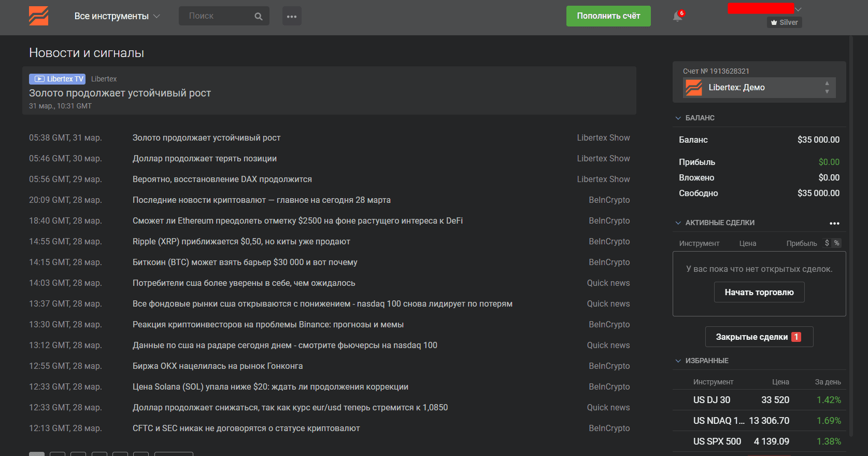Click the Libertex logo icon
Image resolution: width=868 pixels, height=456 pixels.
coord(38,16)
